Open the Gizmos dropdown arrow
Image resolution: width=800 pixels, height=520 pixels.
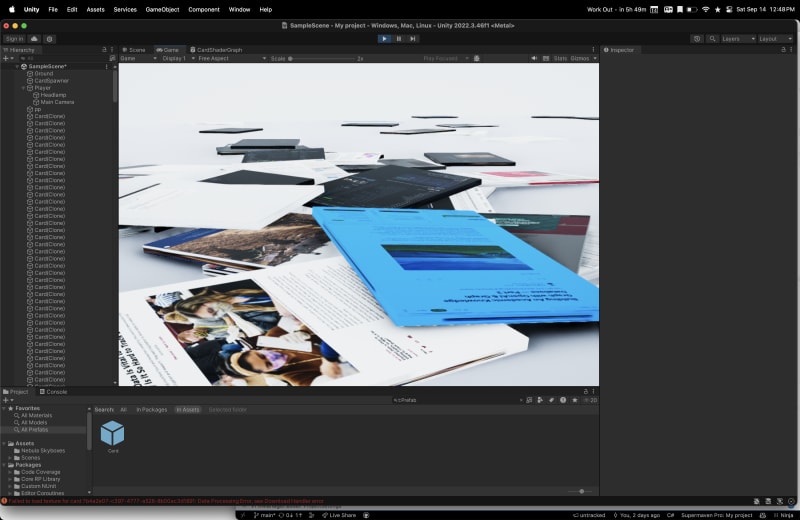click(x=595, y=59)
